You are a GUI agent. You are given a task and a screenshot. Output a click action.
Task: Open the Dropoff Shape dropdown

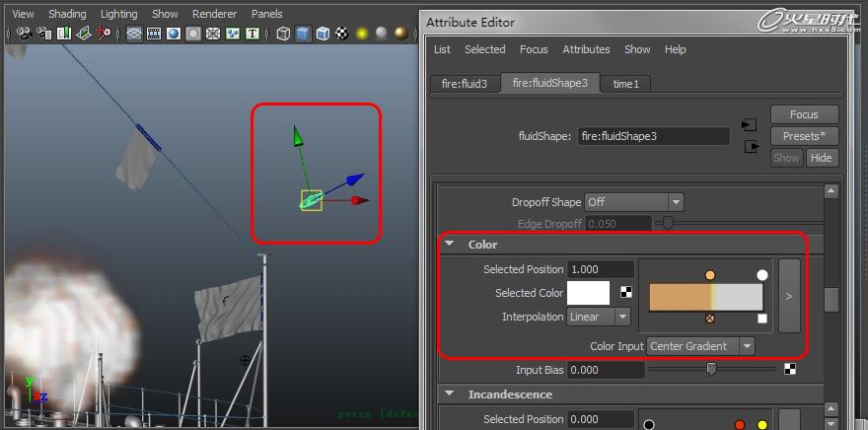click(x=634, y=202)
